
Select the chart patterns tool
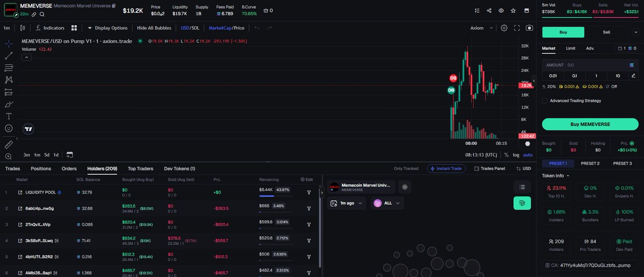pyautogui.click(x=9, y=79)
